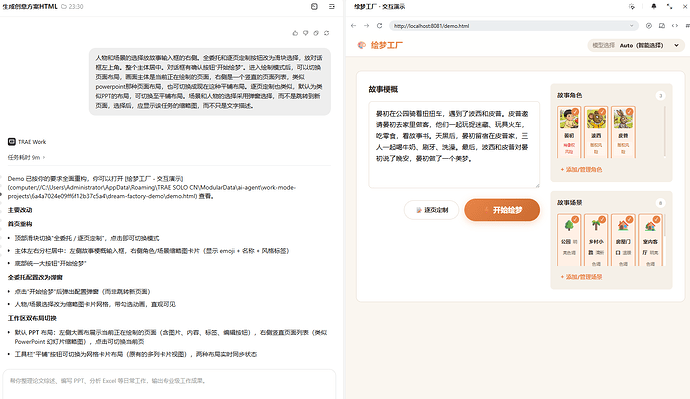690x399 pixels.
Task: Click the bell notification icon
Action: pos(653,7)
